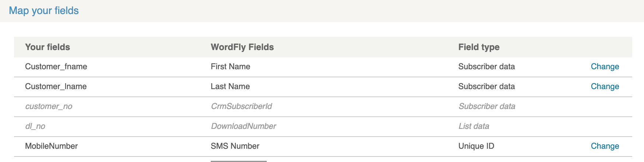Select the Your fields column header
Image resolution: width=644 pixels, height=162 pixels.
pyautogui.click(x=48, y=47)
